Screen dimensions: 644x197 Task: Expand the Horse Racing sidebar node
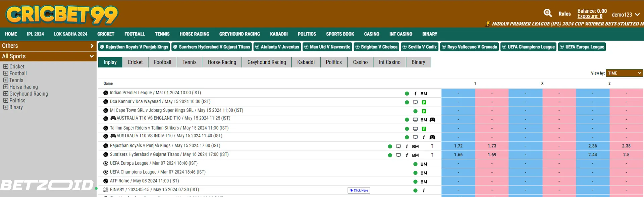coord(6,87)
